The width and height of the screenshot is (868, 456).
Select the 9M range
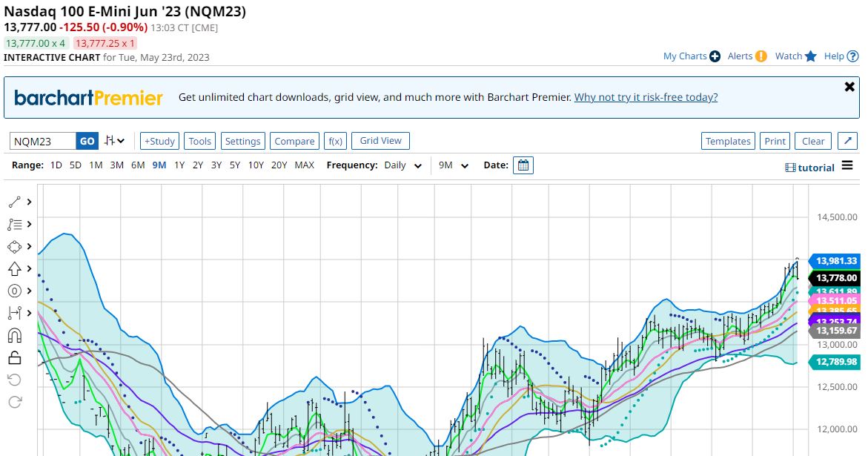click(159, 165)
